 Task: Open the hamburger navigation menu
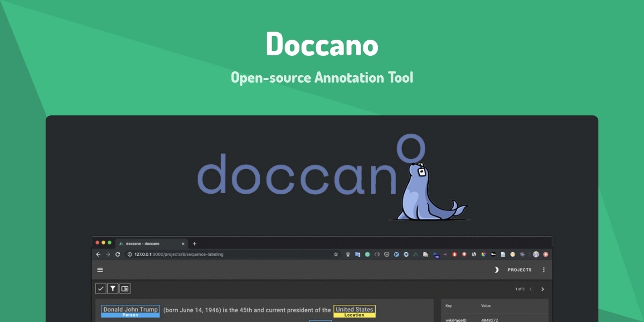coord(99,269)
